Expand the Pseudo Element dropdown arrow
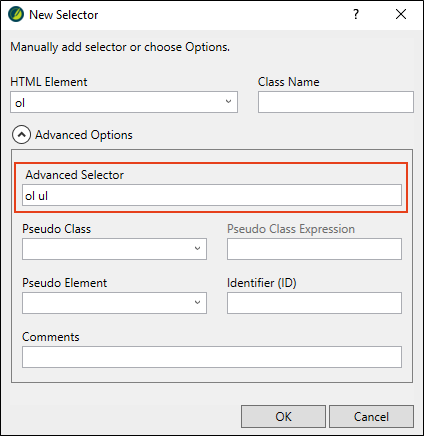 (197, 302)
